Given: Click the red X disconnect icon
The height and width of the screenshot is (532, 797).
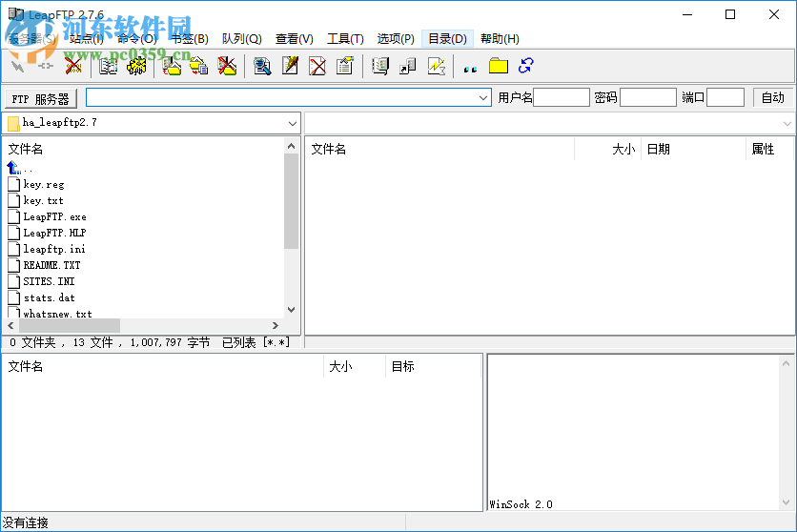Looking at the screenshot, I should (x=73, y=66).
